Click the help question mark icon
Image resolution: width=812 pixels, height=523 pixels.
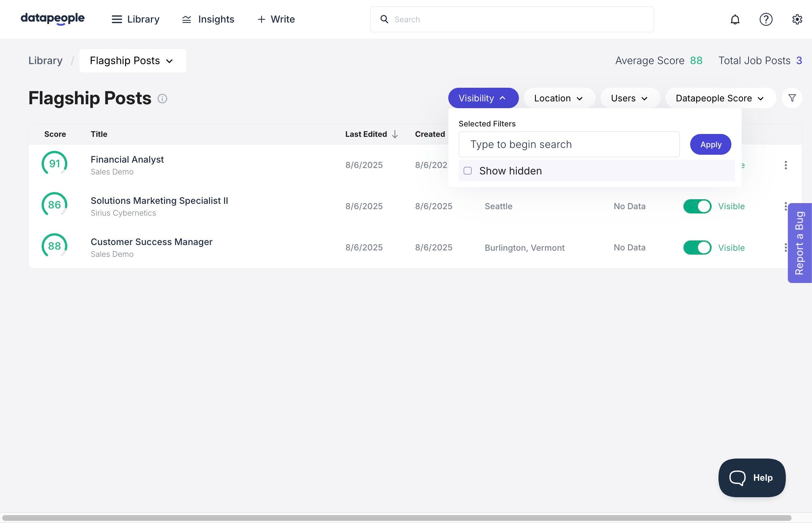[766, 19]
